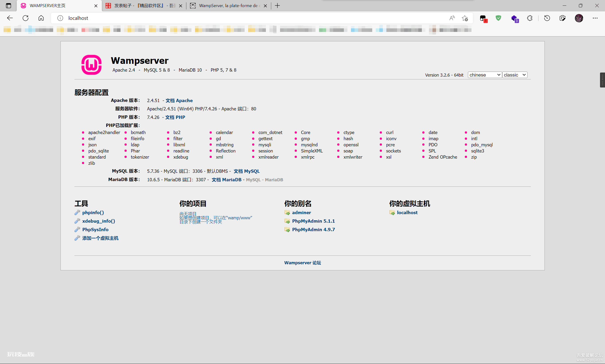This screenshot has height=364, width=605.
Task: Open the user profile avatar
Action: pos(579,18)
